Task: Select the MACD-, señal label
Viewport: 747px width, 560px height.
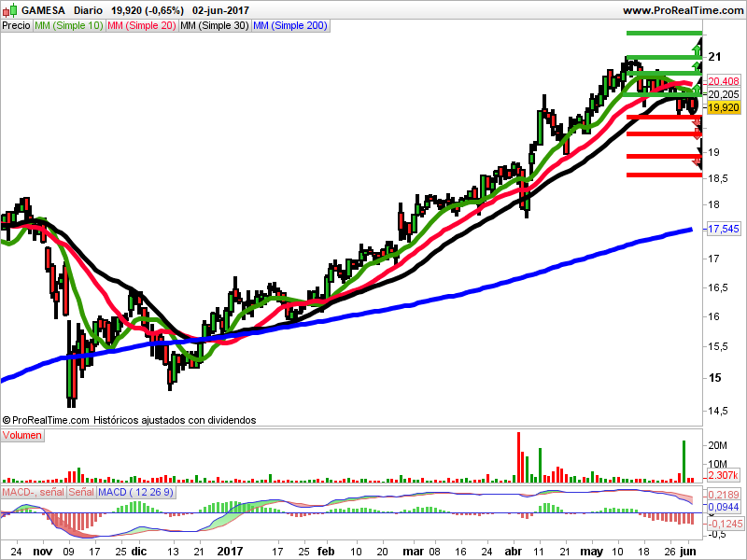Action: coord(34,493)
